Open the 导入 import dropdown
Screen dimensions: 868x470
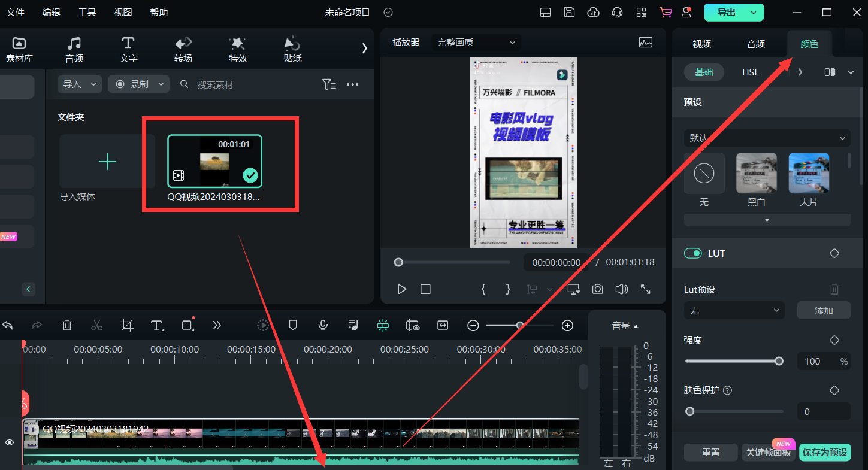(x=80, y=84)
